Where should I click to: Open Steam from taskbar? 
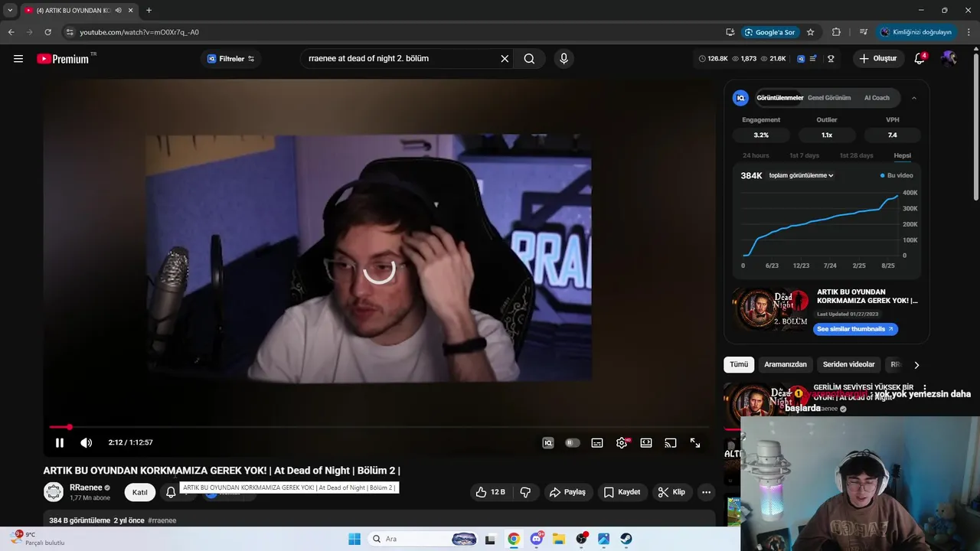coord(626,539)
